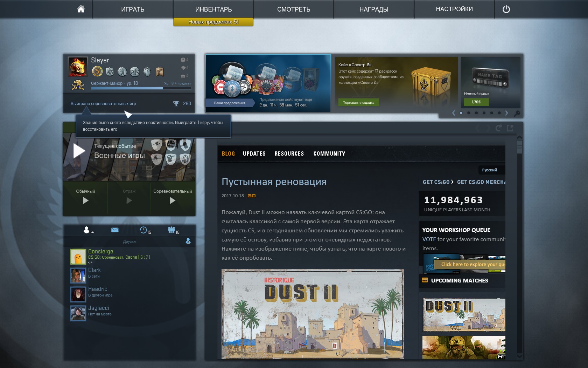Reload the blog panel page
Image resolution: width=588 pixels, height=368 pixels.
(498, 128)
